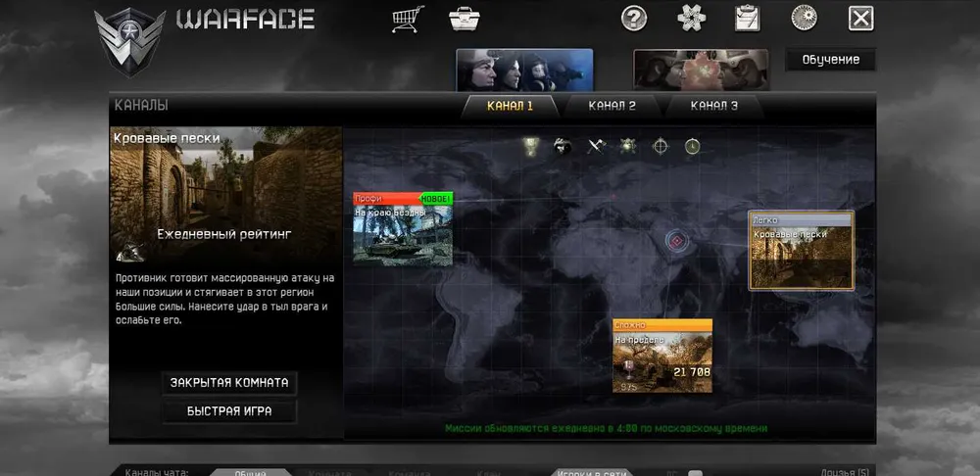Open the in-game shop cart

point(408,19)
